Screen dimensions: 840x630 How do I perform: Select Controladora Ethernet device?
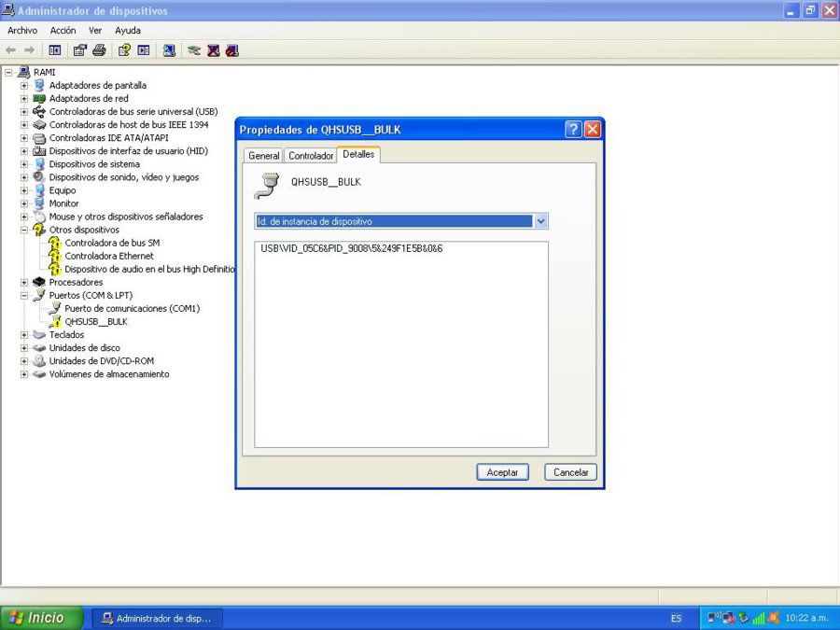(x=109, y=256)
